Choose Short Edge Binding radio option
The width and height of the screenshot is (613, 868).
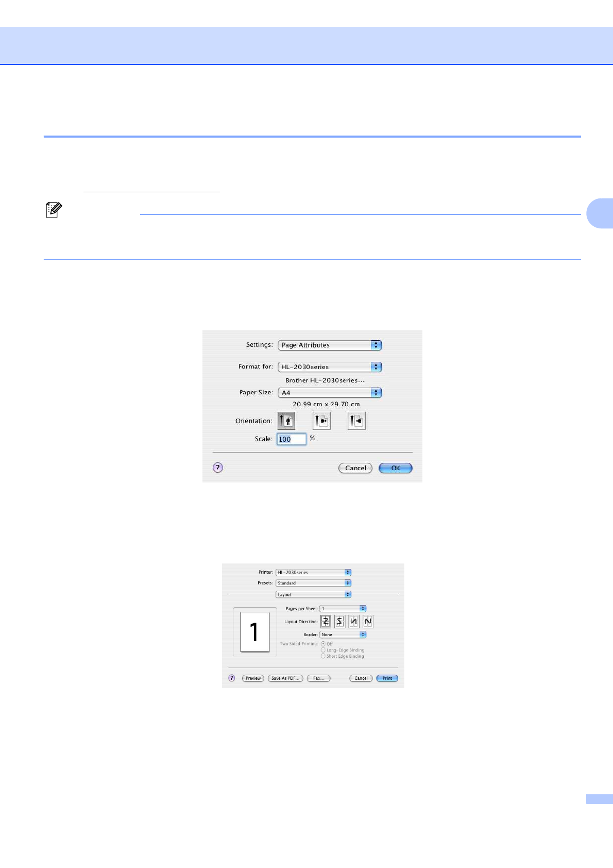[323, 656]
